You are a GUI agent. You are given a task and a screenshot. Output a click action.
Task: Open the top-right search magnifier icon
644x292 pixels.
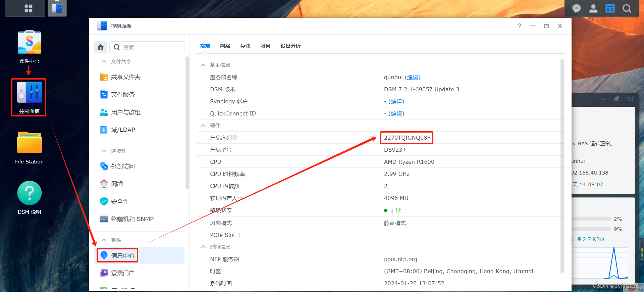(627, 8)
